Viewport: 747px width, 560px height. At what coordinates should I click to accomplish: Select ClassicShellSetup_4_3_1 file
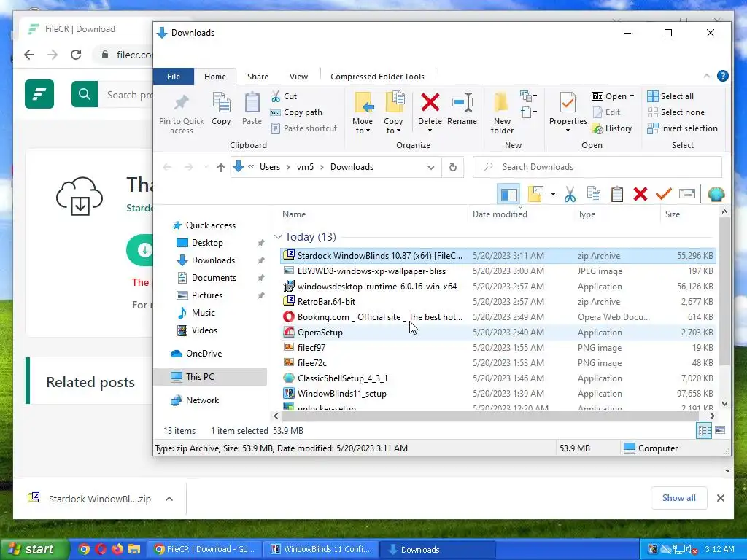pos(498,378)
